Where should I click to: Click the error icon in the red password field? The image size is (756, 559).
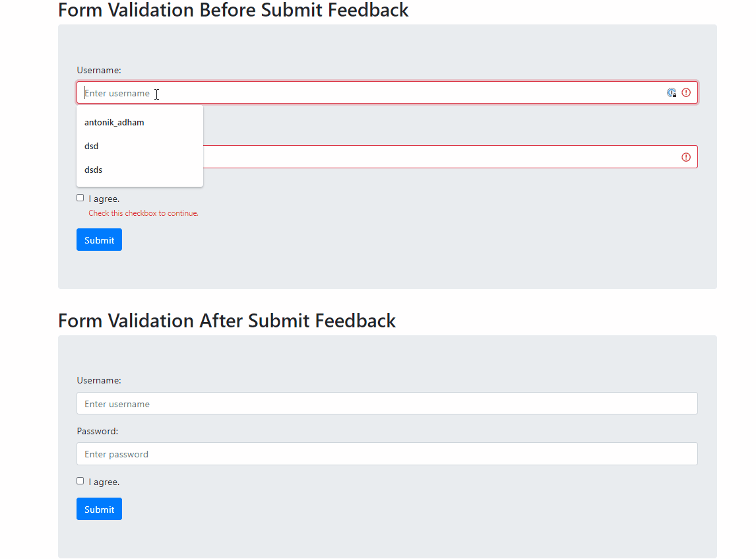tap(685, 156)
